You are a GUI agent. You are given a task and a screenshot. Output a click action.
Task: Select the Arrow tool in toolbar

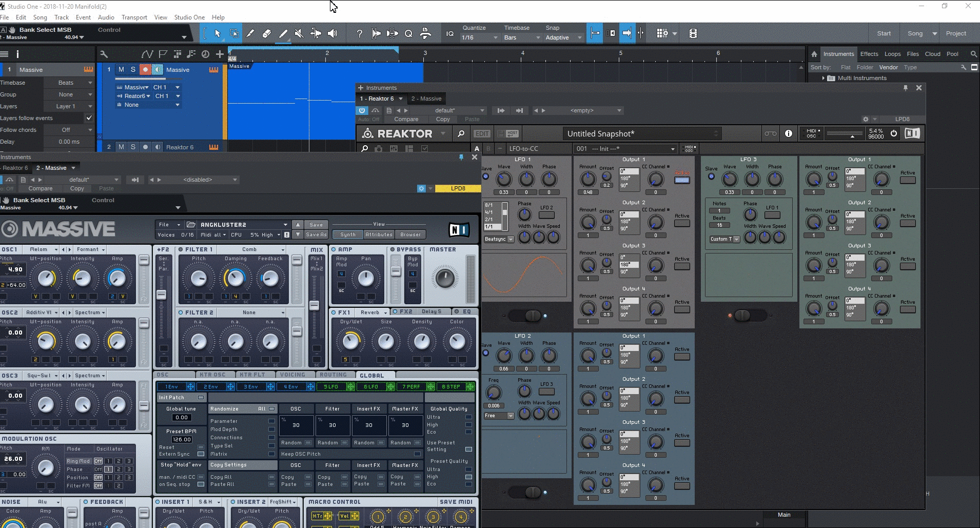click(x=218, y=33)
